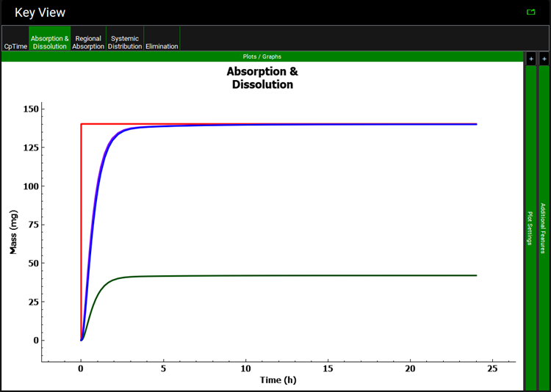
Task: Click the Key View panel title
Action: [40, 12]
